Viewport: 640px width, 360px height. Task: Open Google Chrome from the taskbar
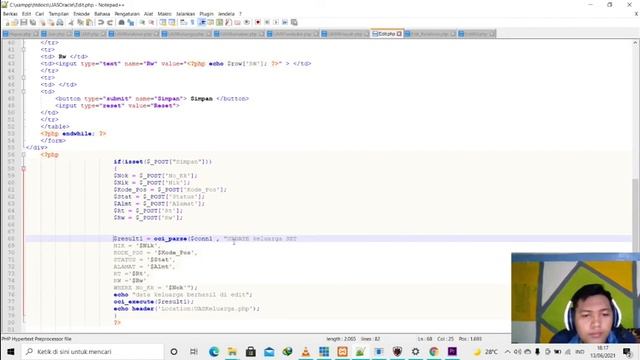tap(433, 351)
